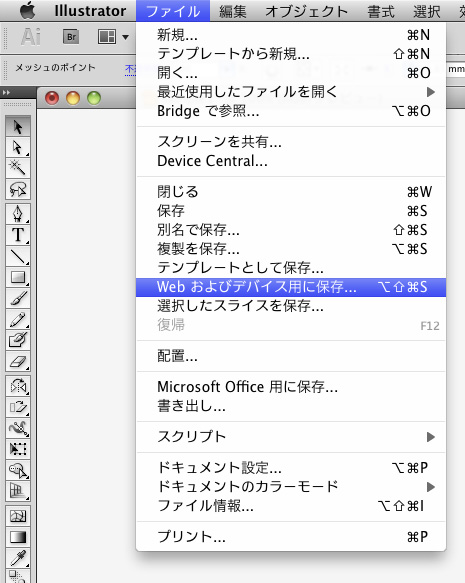Viewport: 465px width, 583px height.
Task: Select the Type tool
Action: click(x=18, y=235)
